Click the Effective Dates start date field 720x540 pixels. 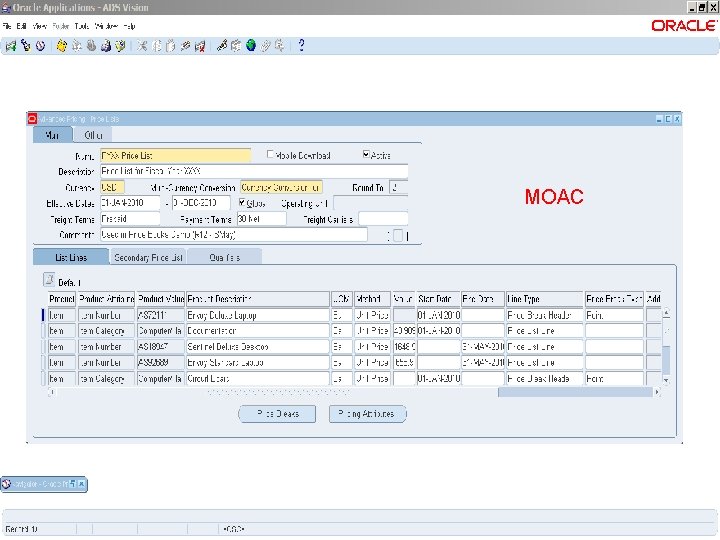click(x=130, y=203)
